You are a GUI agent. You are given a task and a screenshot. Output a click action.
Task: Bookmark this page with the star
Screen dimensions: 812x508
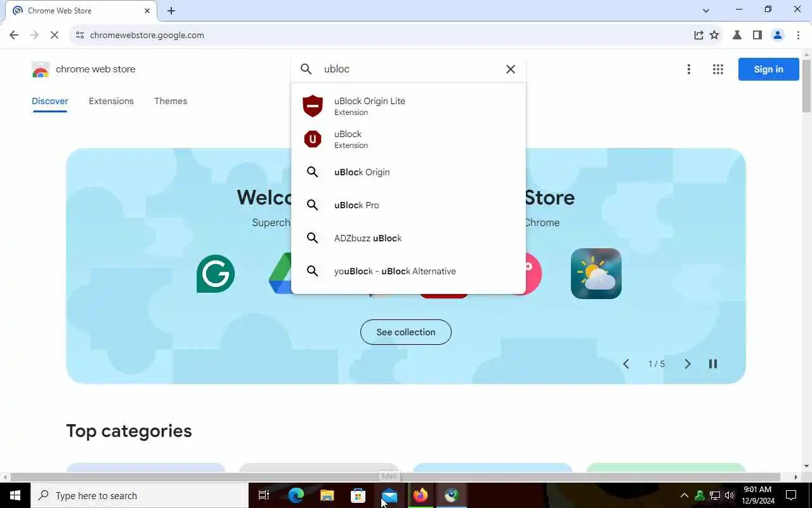coord(714,35)
